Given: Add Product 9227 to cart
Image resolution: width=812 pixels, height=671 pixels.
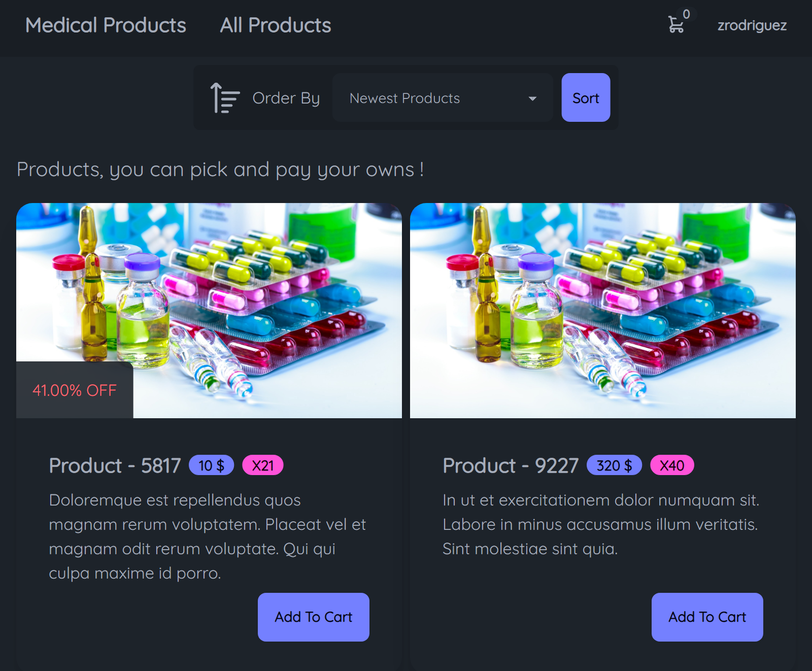Looking at the screenshot, I should pos(707,617).
